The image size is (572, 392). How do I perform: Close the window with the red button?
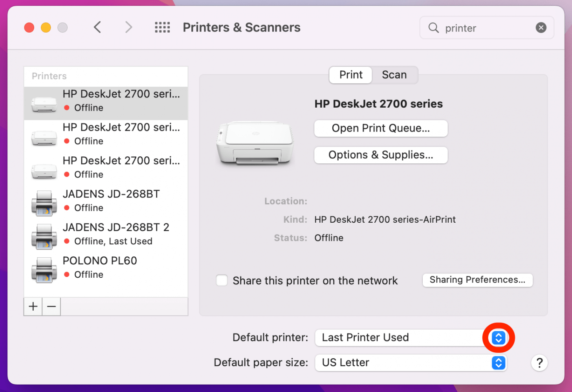pyautogui.click(x=29, y=27)
